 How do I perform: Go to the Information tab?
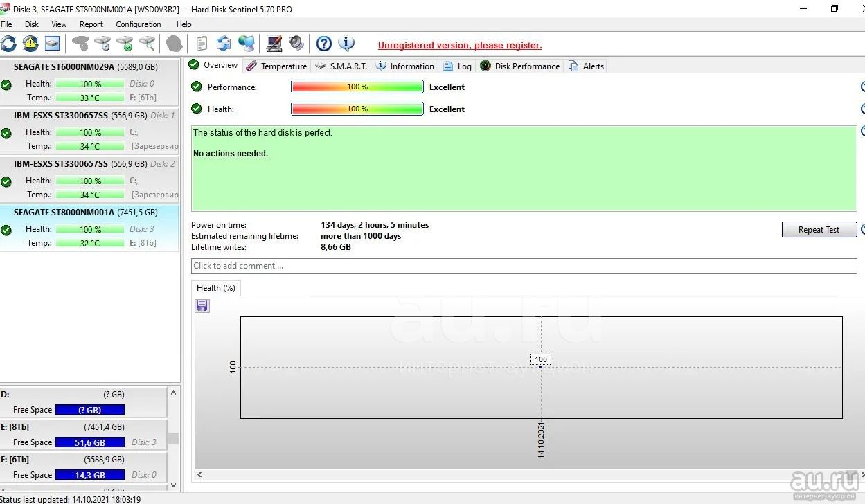click(405, 66)
